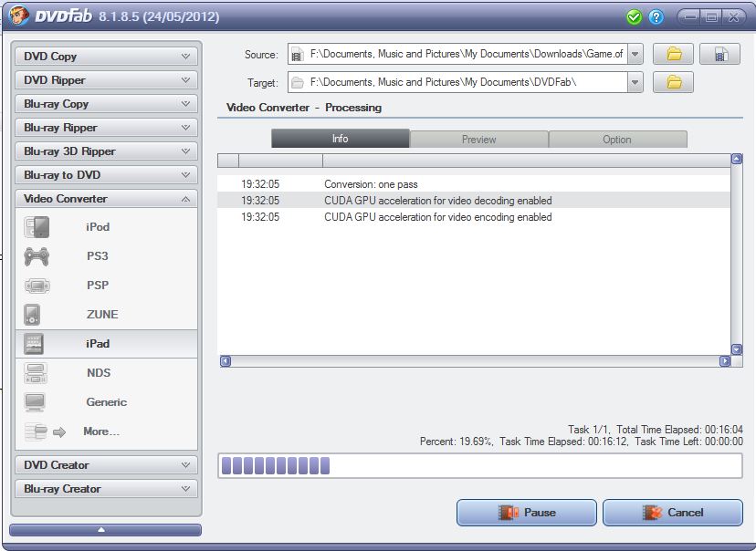Expand DVD Copy section
The width and height of the screenshot is (756, 551).
click(106, 57)
